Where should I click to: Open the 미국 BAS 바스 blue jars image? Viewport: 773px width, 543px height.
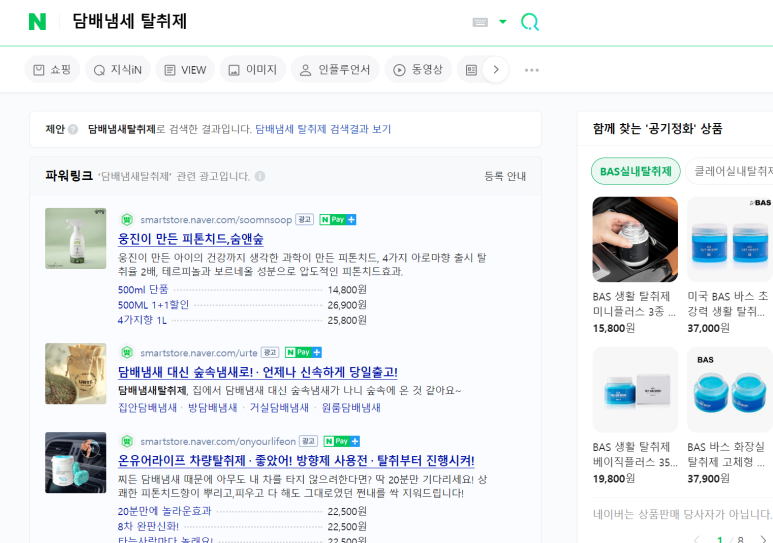tap(730, 239)
